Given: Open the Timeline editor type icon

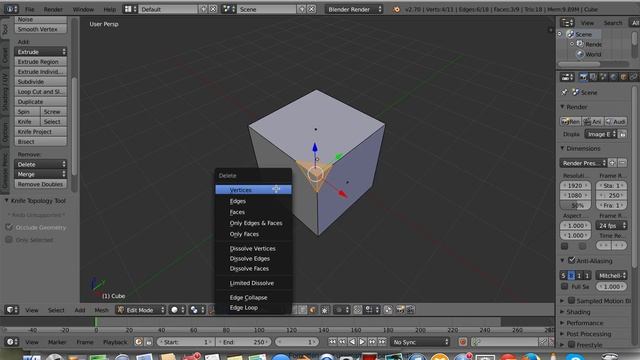Looking at the screenshot, I should point(11,342).
